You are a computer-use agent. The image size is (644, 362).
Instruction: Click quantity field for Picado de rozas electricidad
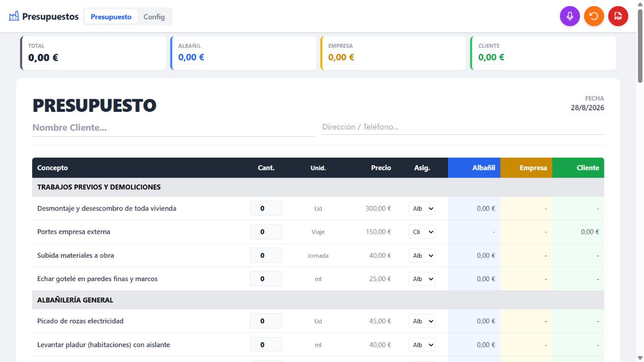click(266, 321)
